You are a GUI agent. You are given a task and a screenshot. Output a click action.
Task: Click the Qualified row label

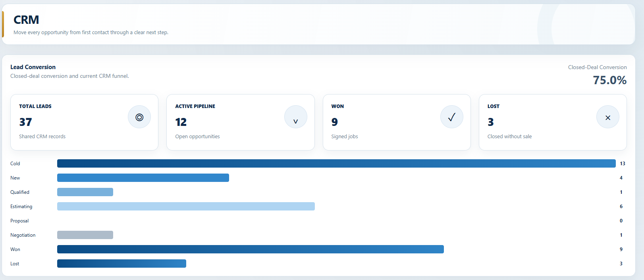20,192
